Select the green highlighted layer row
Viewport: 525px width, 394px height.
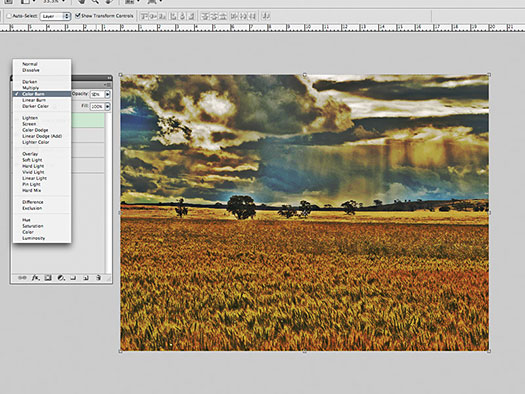[x=88, y=120]
